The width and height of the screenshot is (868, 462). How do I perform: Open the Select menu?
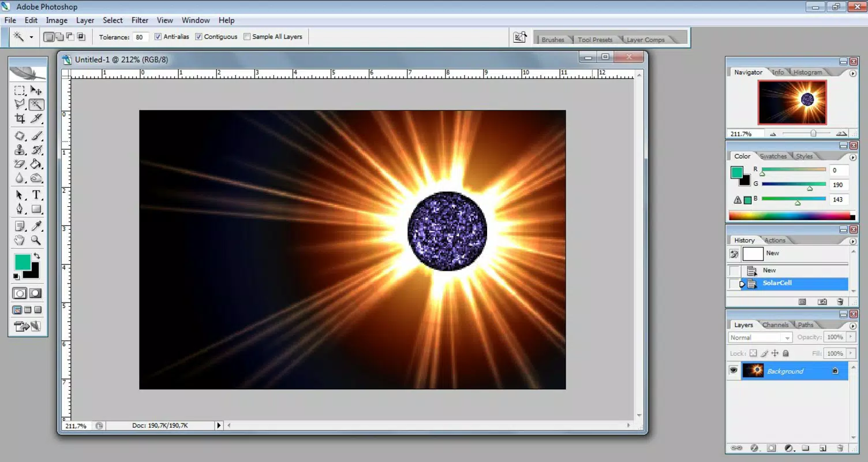(x=113, y=20)
